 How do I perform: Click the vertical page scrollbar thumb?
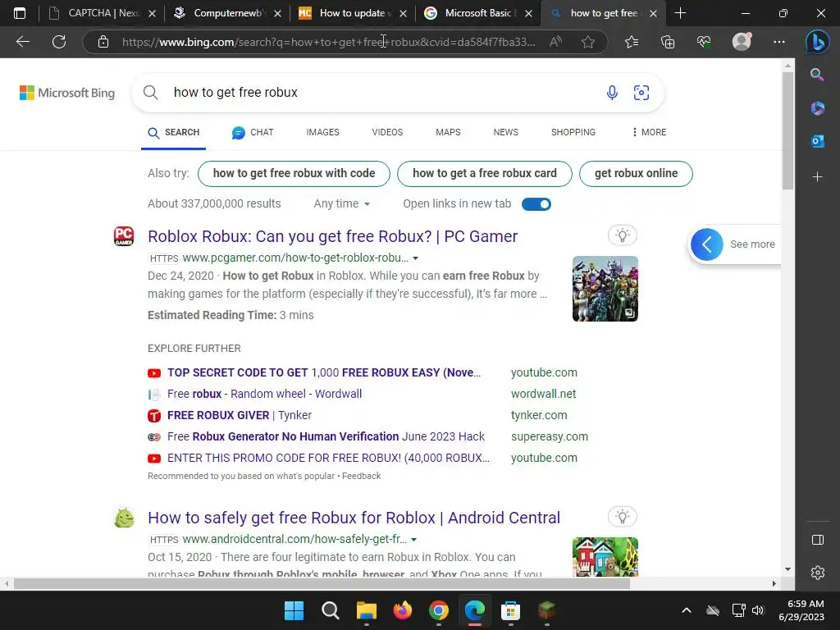(x=787, y=130)
